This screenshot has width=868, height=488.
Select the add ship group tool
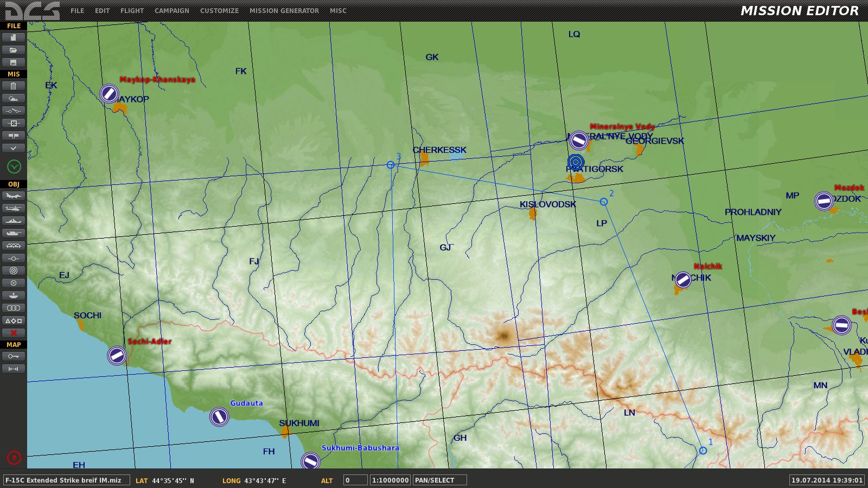14,221
